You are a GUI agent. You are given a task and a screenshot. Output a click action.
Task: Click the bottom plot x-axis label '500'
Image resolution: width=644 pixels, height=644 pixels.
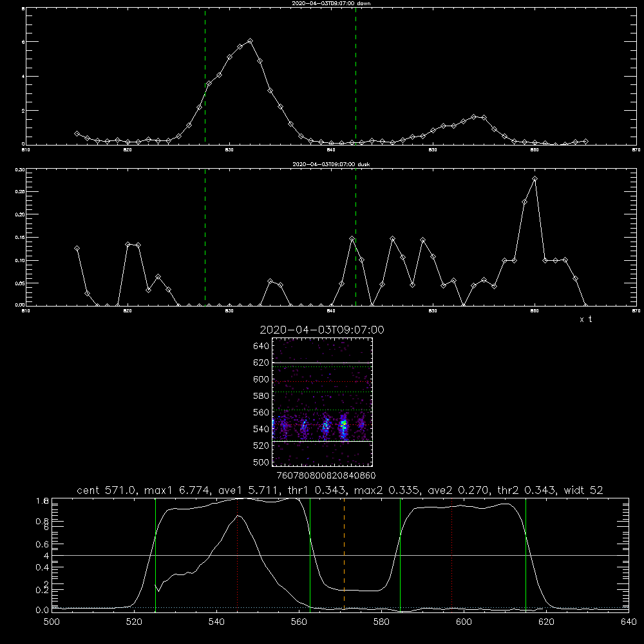click(x=52, y=622)
